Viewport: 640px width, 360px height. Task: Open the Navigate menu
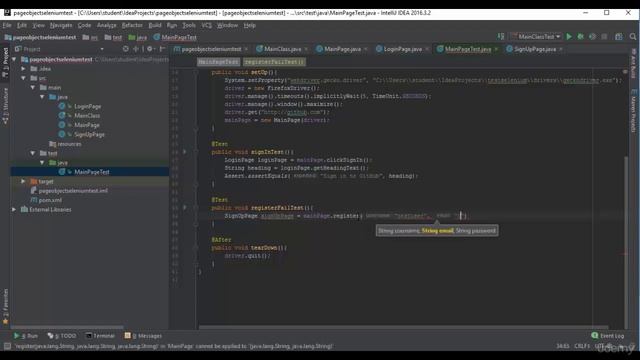[x=61, y=25]
